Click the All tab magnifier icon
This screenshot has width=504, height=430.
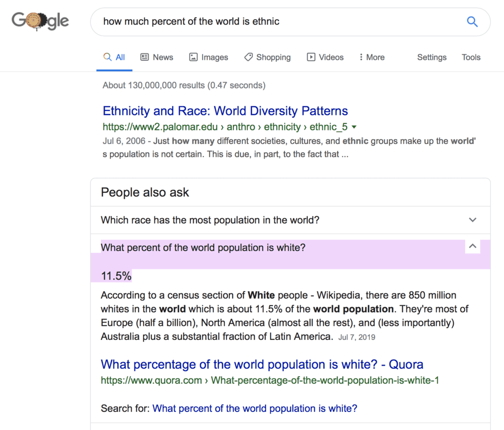click(107, 57)
